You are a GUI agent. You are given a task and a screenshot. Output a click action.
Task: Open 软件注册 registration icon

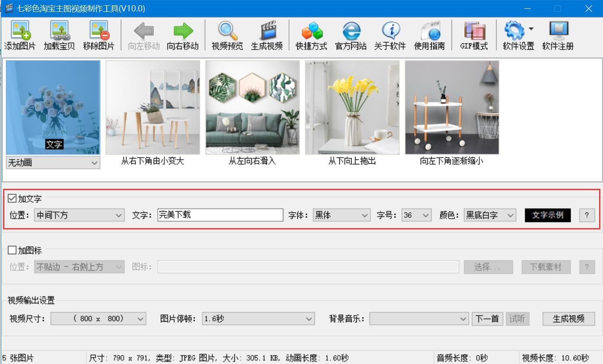click(558, 35)
